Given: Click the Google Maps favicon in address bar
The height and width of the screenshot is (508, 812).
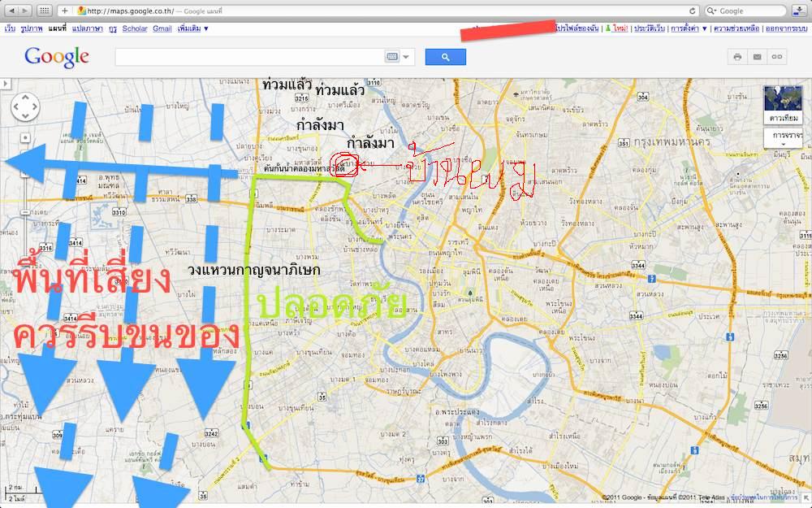Looking at the screenshot, I should [x=81, y=11].
